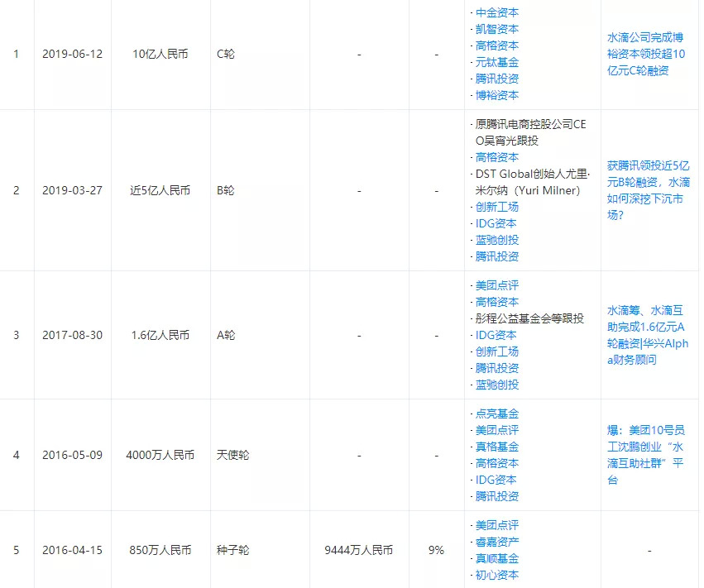Screen dimensions: 704x588
Task: Select amount cell 1.6亿人民币
Action: point(160,335)
